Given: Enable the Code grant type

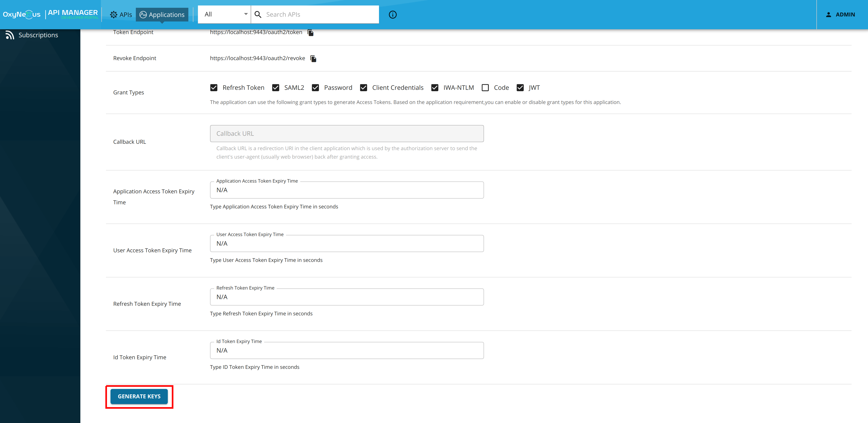Looking at the screenshot, I should point(485,88).
